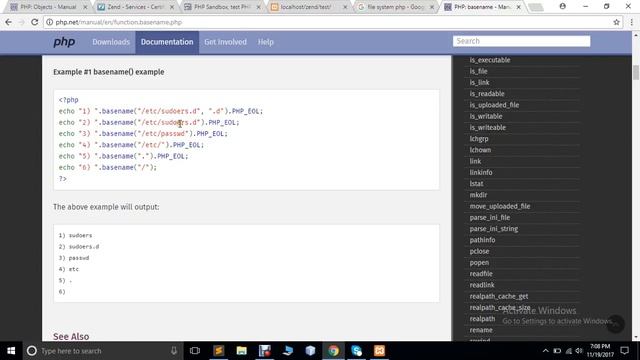Switch to Chrome in the taskbar
Screen dimensions: 640x360
[333, 351]
